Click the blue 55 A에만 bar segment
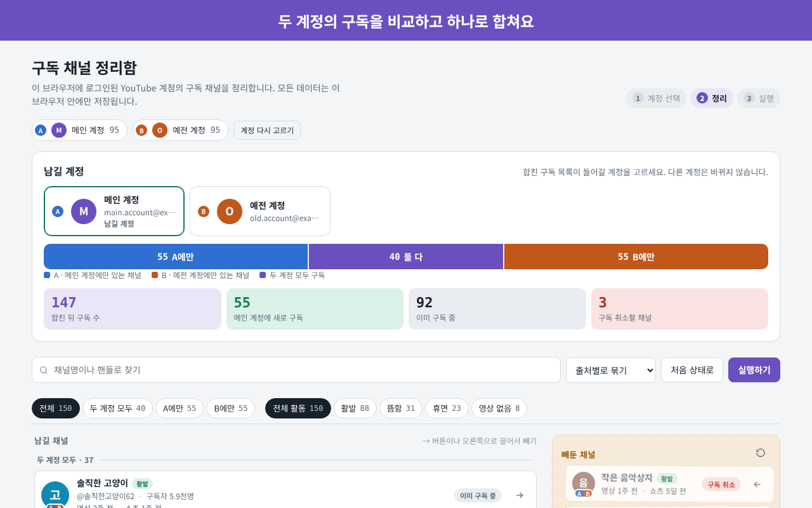 (176, 257)
